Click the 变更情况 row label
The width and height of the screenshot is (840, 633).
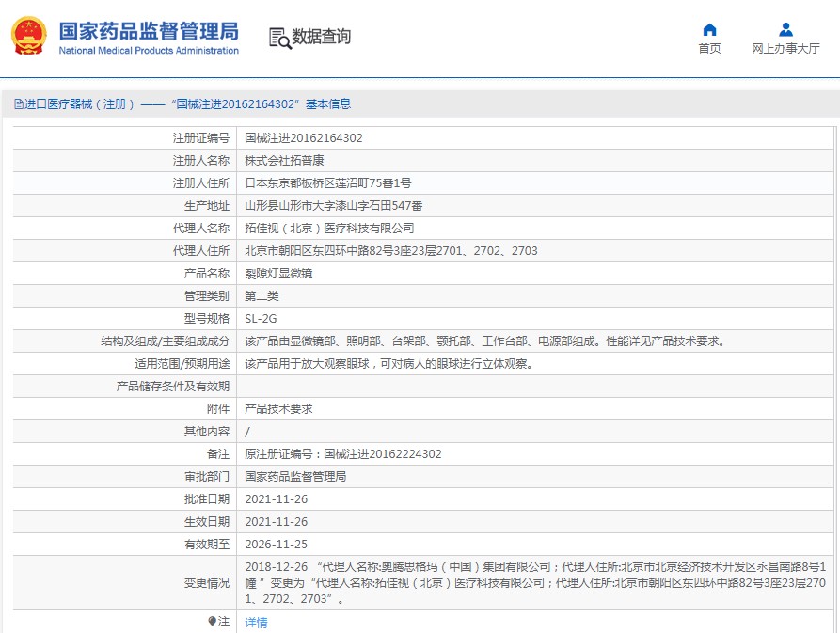[x=207, y=582]
